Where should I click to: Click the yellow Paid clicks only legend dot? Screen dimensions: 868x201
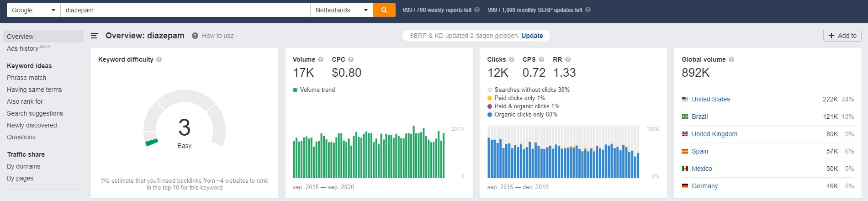click(x=490, y=98)
